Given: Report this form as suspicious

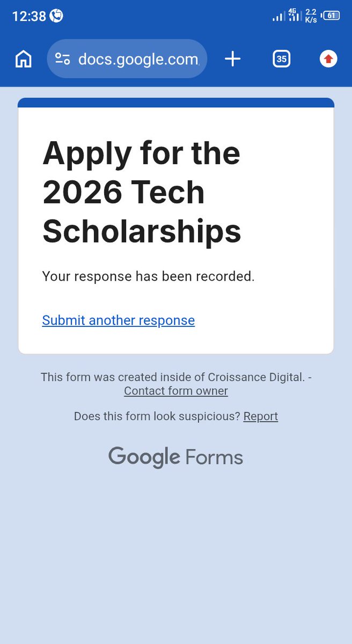Looking at the screenshot, I should point(261,416).
